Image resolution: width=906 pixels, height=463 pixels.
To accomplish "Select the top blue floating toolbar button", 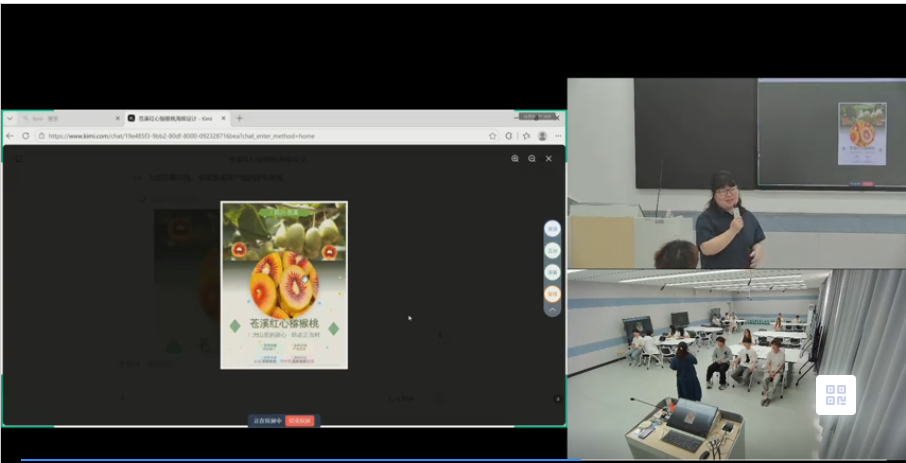I will click(x=552, y=229).
